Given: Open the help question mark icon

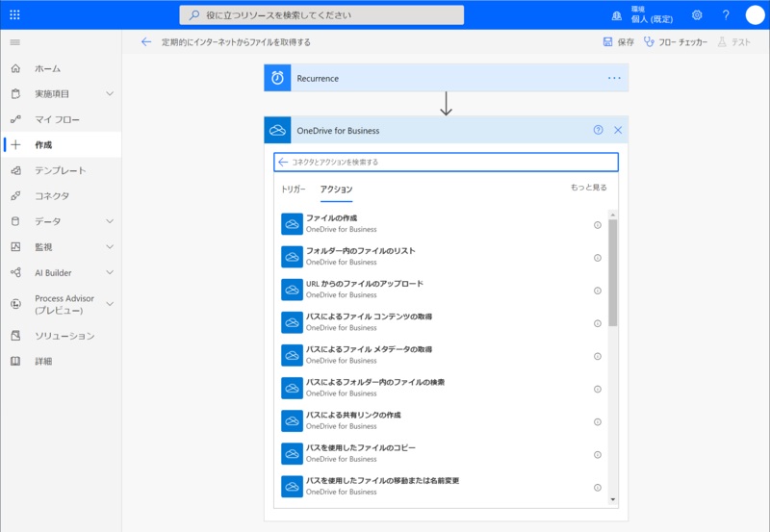Looking at the screenshot, I should 726,15.
